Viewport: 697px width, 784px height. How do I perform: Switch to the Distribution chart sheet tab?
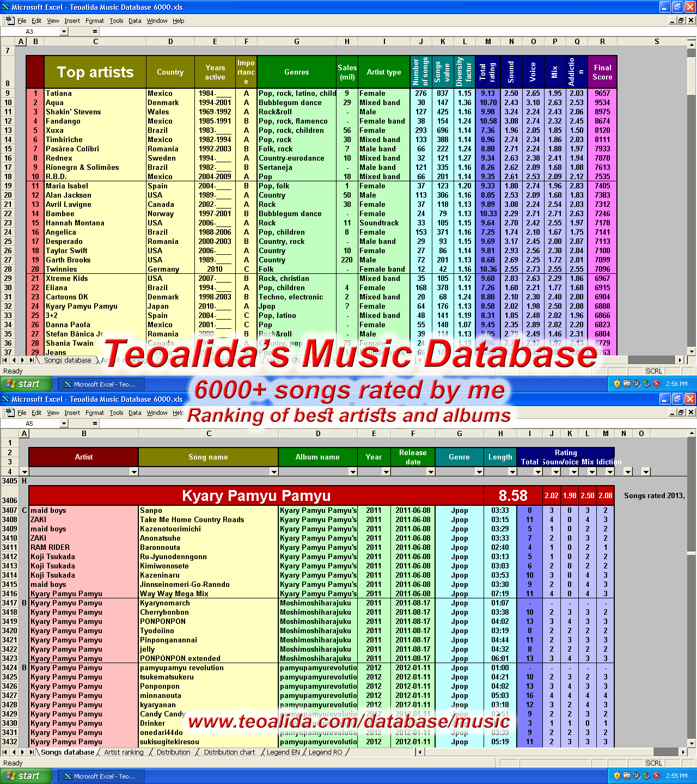tap(229, 752)
